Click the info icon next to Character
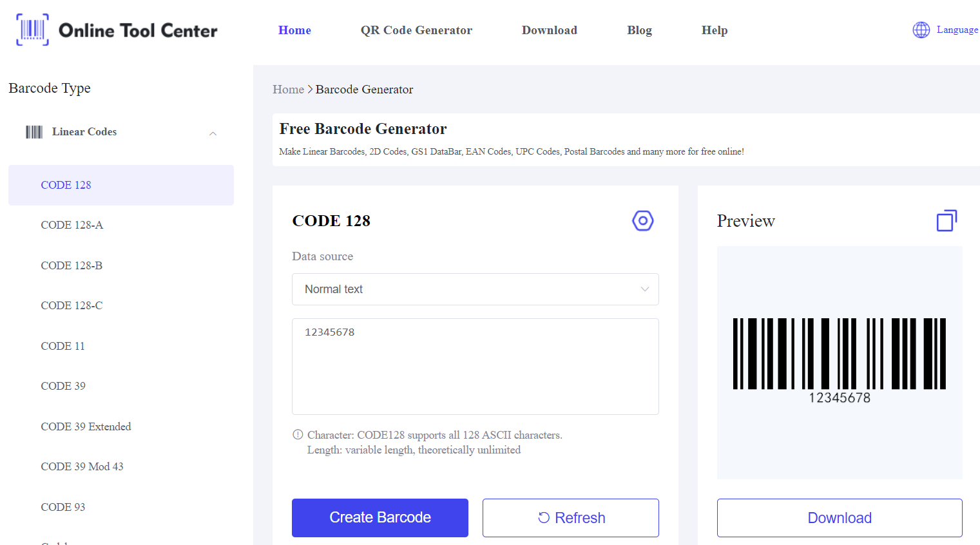Image resolution: width=980 pixels, height=545 pixels. (x=298, y=435)
